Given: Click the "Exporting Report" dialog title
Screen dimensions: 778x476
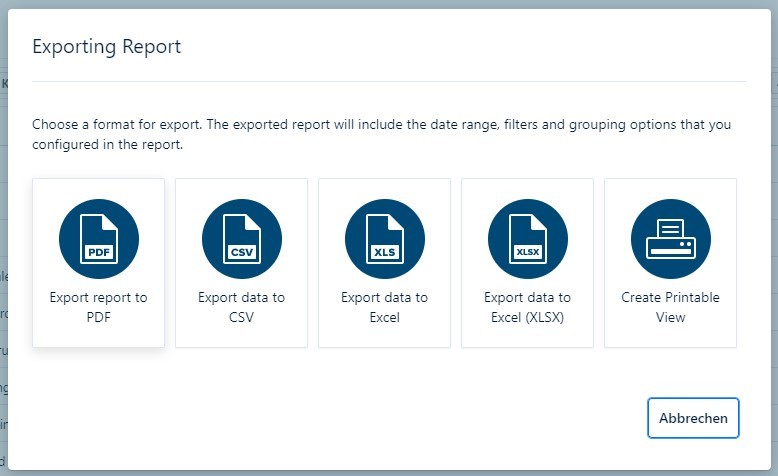Looking at the screenshot, I should click(107, 46).
